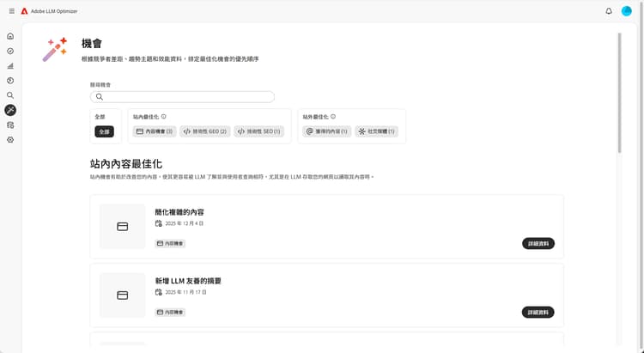Click the 2025 年 12 月 4 日 date

185,223
